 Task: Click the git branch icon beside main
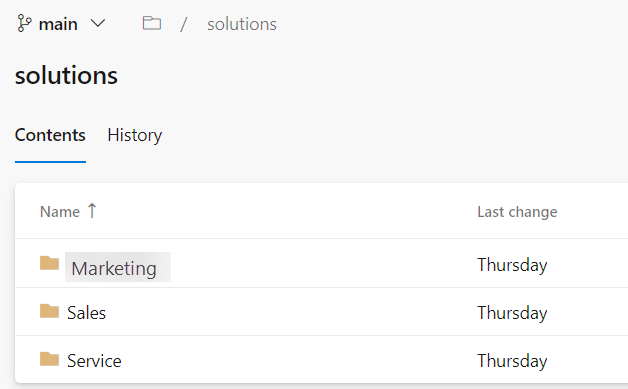[24, 23]
